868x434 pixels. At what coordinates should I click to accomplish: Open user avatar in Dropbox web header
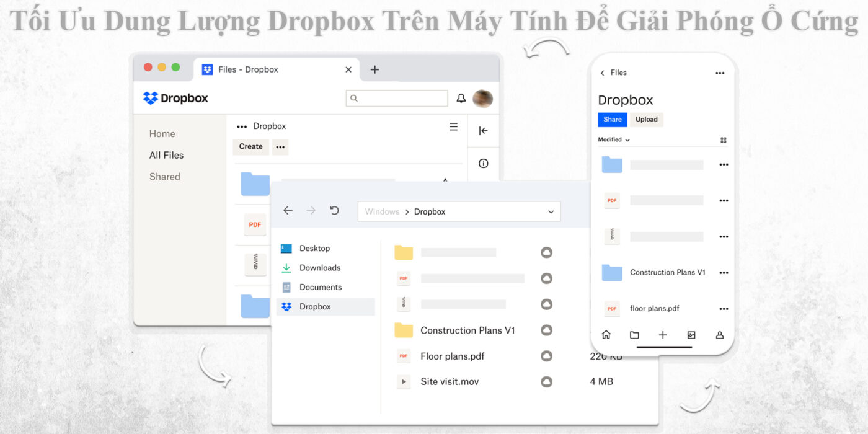(x=482, y=99)
